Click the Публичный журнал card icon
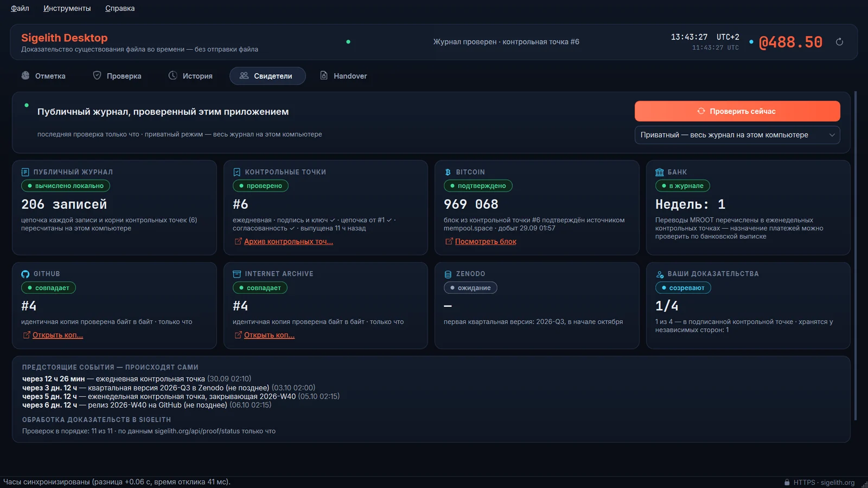This screenshot has height=488, width=868. 25,172
